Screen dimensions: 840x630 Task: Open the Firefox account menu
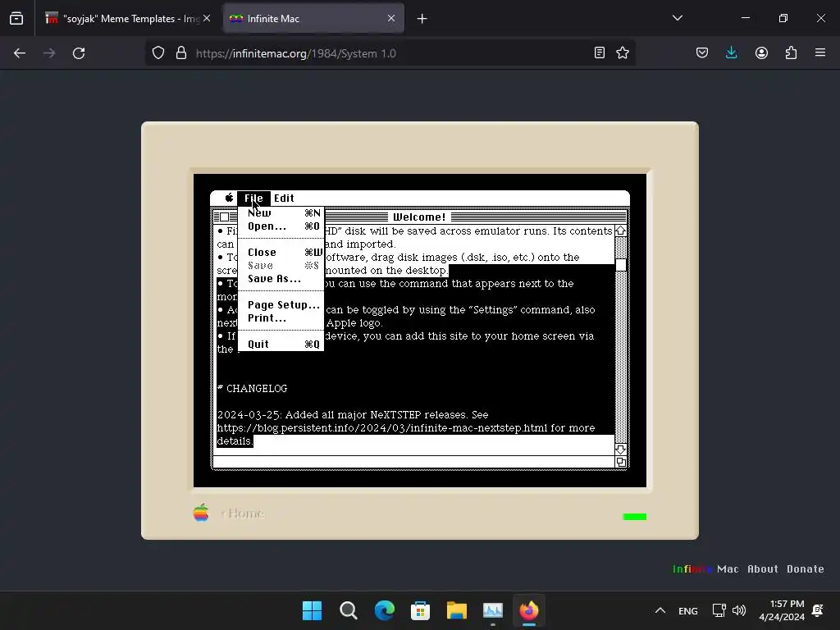coord(761,53)
